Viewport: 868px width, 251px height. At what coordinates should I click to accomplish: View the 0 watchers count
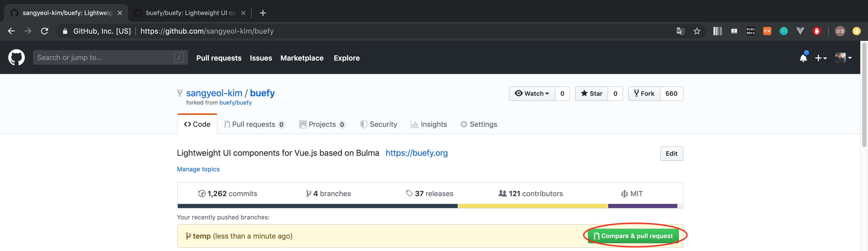coord(562,93)
